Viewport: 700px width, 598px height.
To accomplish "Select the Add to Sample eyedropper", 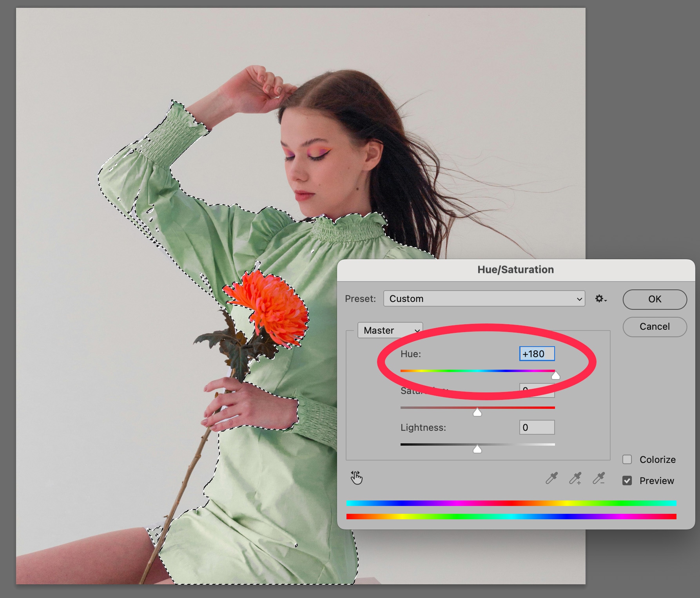I will 575,478.
